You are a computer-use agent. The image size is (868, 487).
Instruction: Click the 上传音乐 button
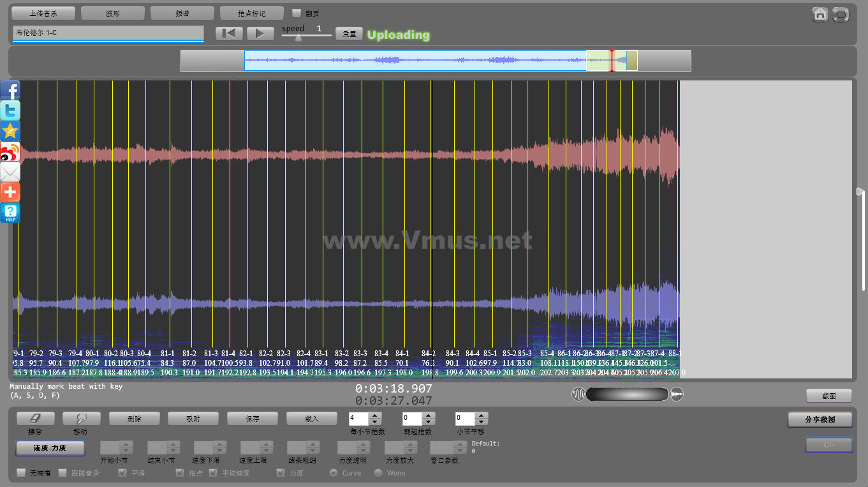coord(43,13)
